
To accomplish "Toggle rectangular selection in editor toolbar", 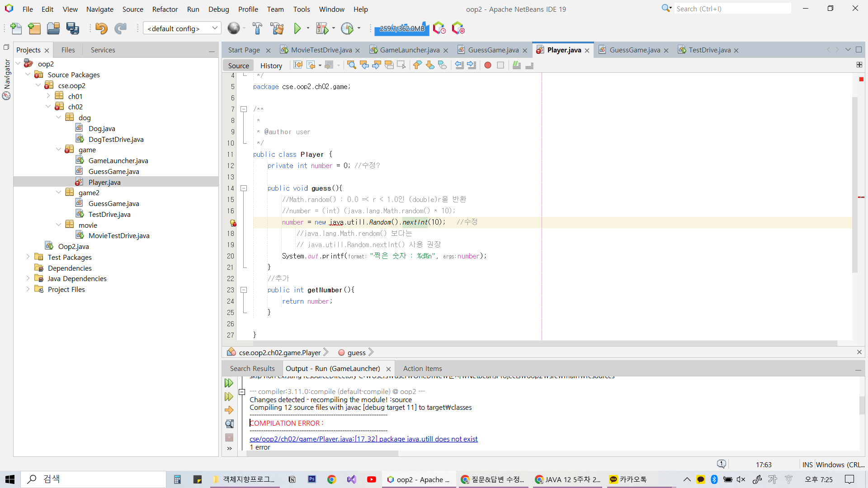I will (x=401, y=66).
